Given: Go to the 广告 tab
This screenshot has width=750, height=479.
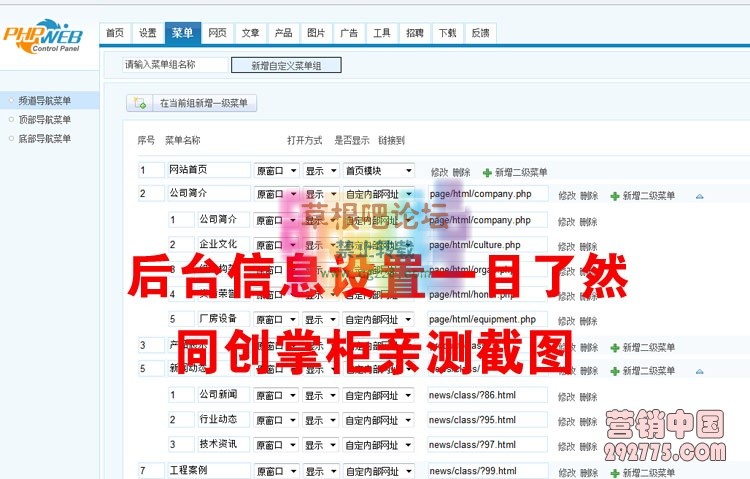Looking at the screenshot, I should [349, 33].
